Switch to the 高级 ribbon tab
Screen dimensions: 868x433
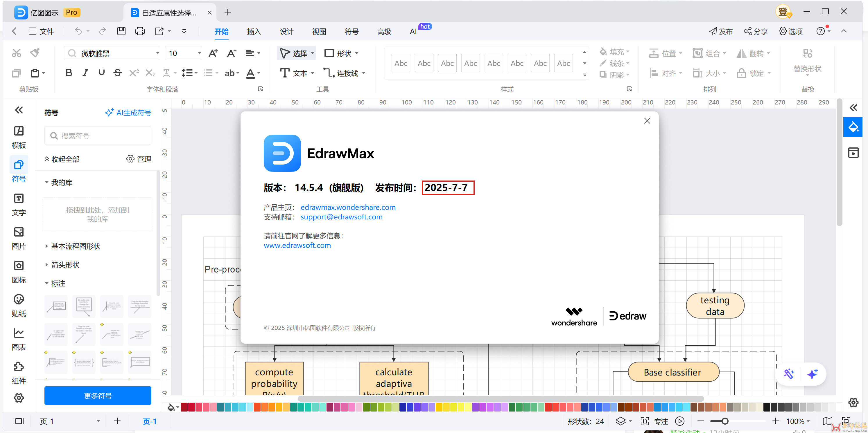(384, 32)
